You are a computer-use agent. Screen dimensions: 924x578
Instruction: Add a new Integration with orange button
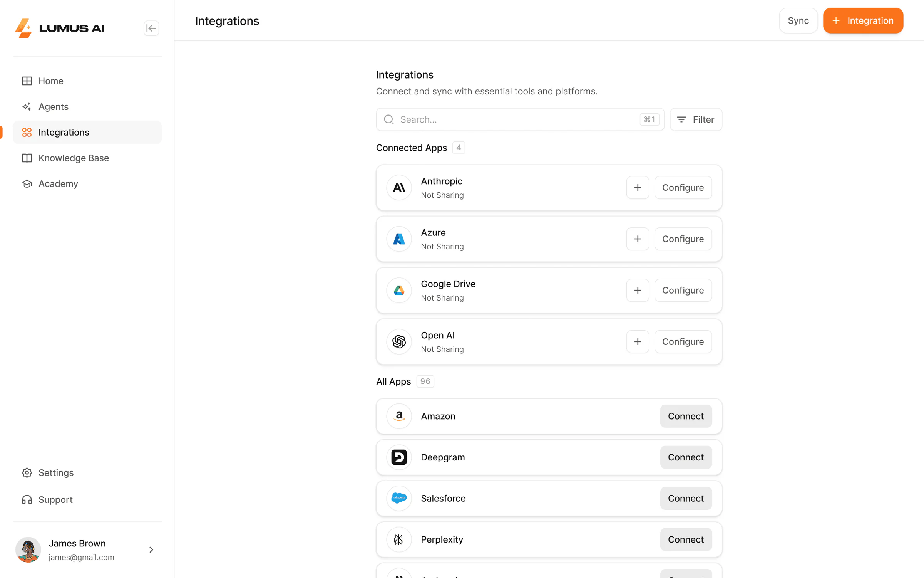pos(863,20)
